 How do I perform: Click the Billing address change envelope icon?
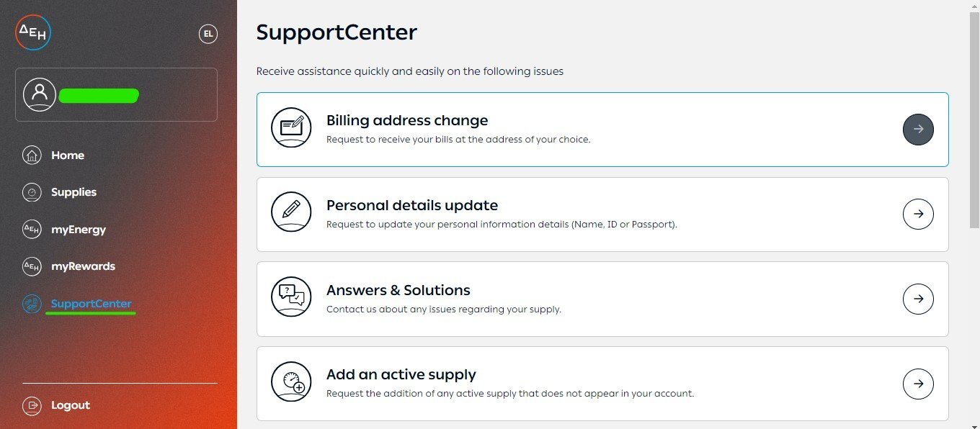291,127
